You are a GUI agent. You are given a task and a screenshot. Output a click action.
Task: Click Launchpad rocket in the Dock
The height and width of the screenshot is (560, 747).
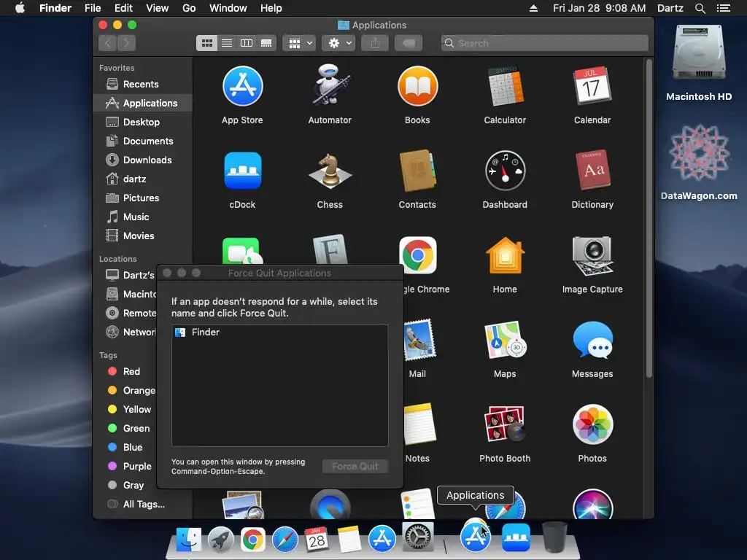tap(220, 539)
